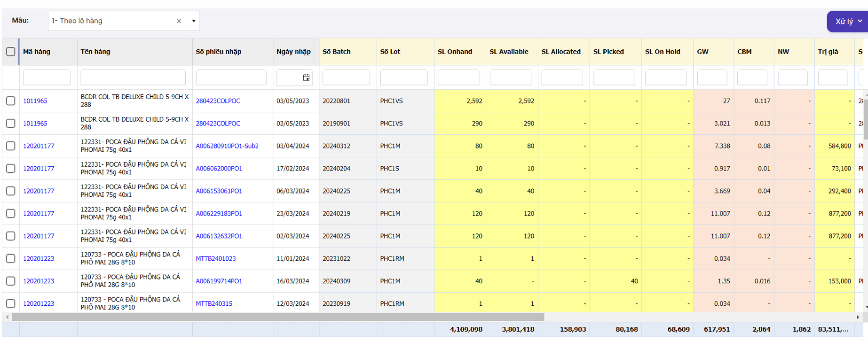Open the Xử lý dropdown button
This screenshot has height=341, width=868.
(x=847, y=21)
